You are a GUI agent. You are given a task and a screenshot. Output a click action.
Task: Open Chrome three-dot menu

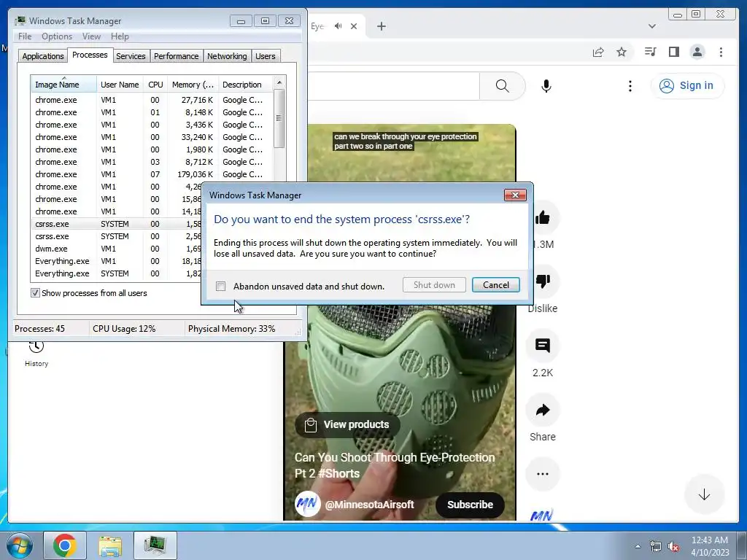721,52
